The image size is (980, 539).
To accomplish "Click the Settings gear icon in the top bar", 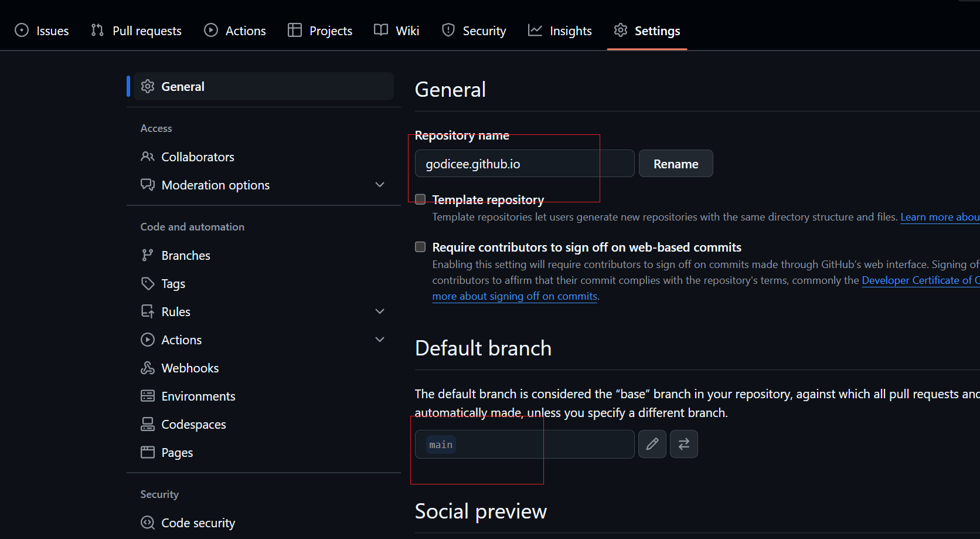I will point(621,30).
